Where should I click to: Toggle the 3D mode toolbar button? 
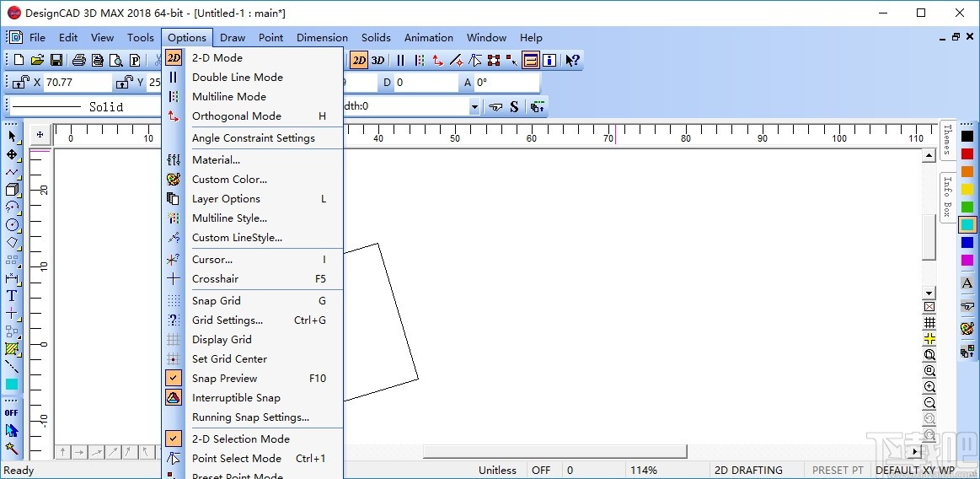378,60
